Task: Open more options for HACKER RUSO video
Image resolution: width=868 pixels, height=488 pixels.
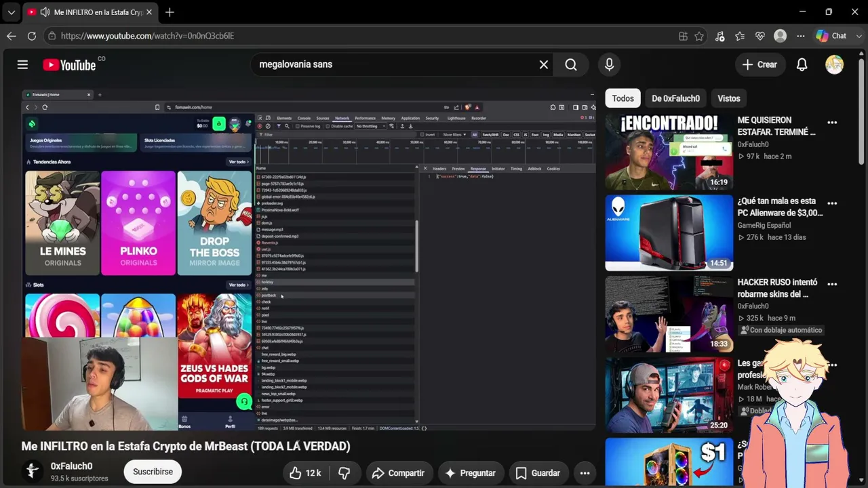Action: click(832, 284)
